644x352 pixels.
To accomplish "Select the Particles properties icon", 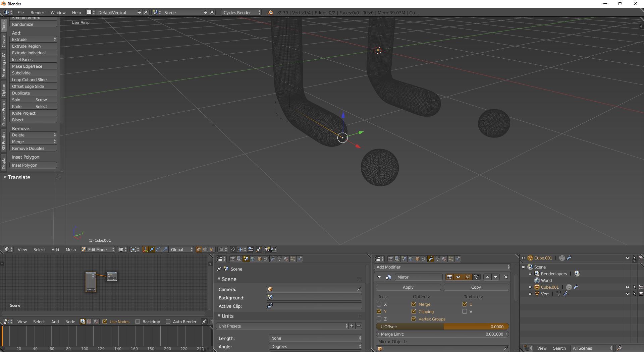I will point(451,258).
